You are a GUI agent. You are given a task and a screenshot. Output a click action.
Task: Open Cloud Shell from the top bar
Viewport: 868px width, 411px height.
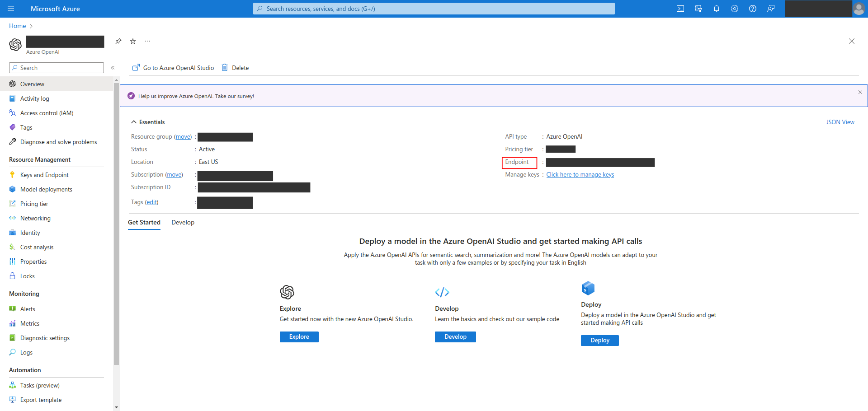(680, 9)
